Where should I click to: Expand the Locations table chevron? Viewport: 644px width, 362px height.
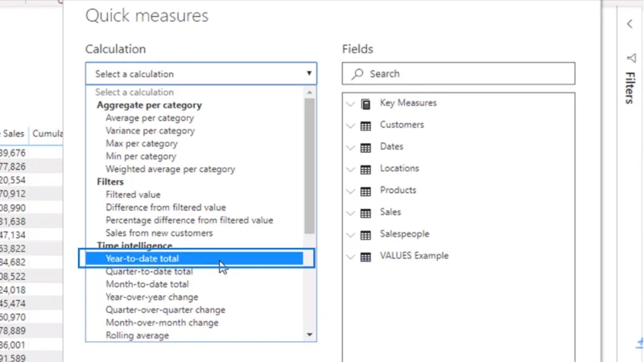[350, 169]
